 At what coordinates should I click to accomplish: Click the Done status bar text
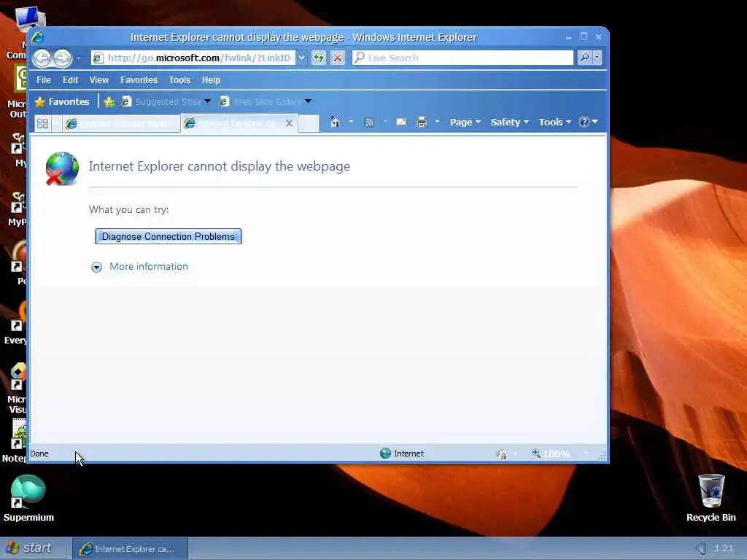click(x=39, y=454)
